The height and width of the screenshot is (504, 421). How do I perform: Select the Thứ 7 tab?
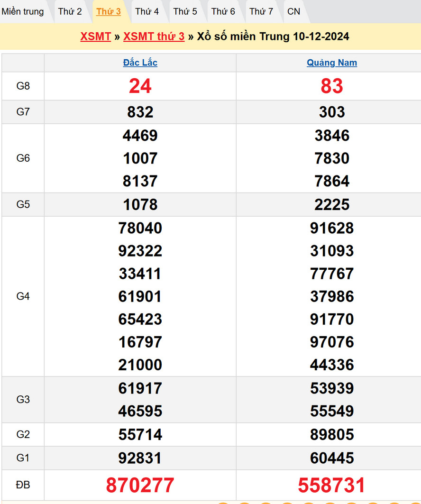261,11
